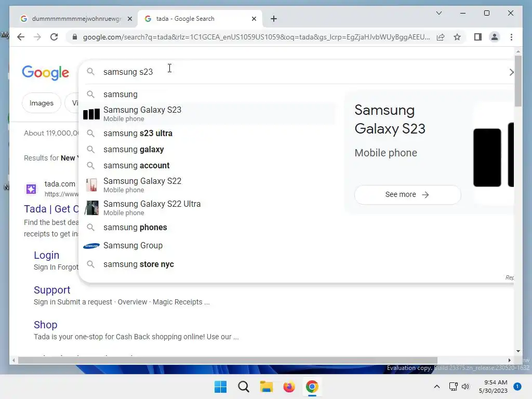Click the magnifier icon in search box

pyautogui.click(x=90, y=72)
